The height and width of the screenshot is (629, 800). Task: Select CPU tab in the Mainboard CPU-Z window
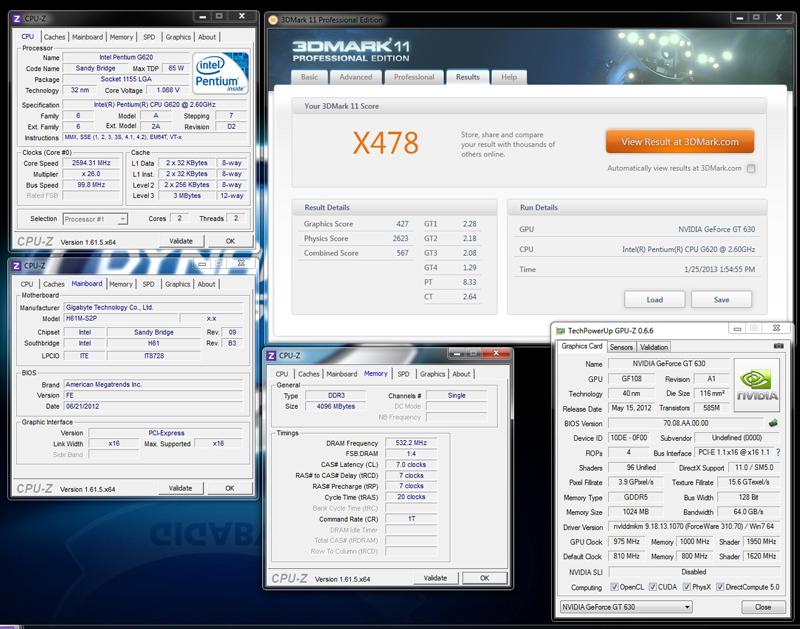27,284
